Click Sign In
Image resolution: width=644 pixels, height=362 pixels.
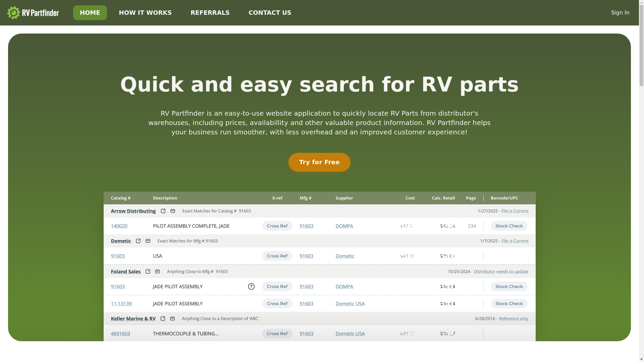(620, 13)
